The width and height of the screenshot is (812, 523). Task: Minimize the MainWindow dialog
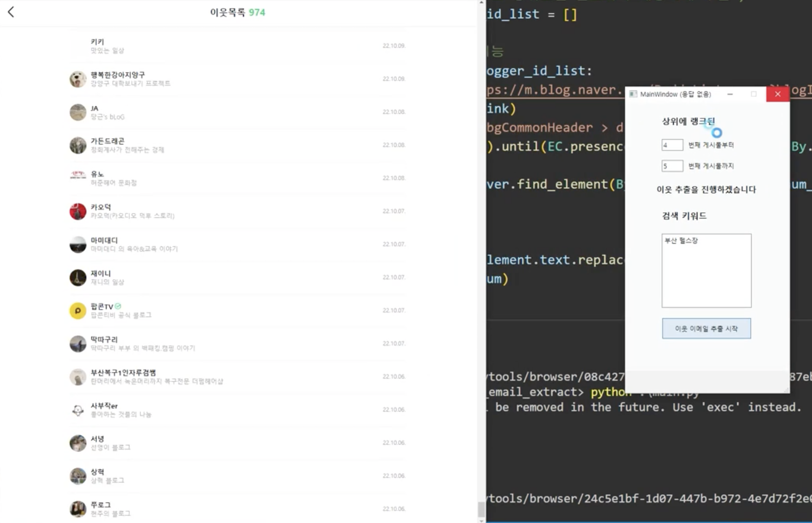pyautogui.click(x=730, y=94)
